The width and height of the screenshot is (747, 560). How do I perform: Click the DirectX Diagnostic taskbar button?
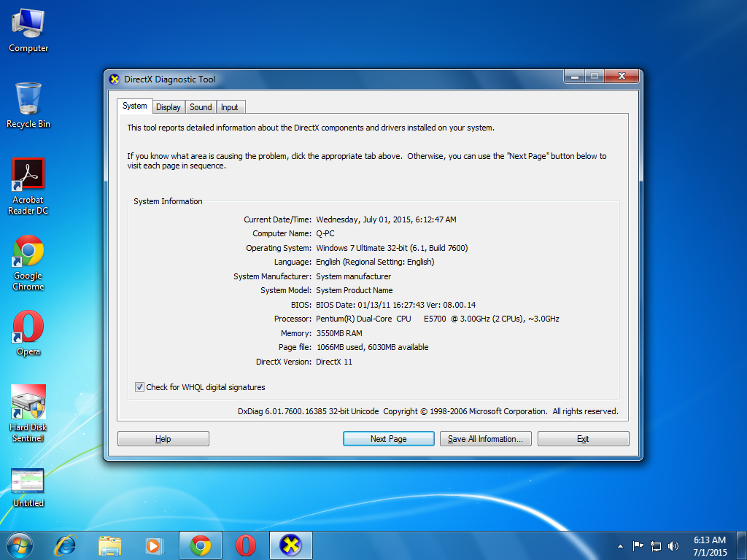(x=291, y=545)
